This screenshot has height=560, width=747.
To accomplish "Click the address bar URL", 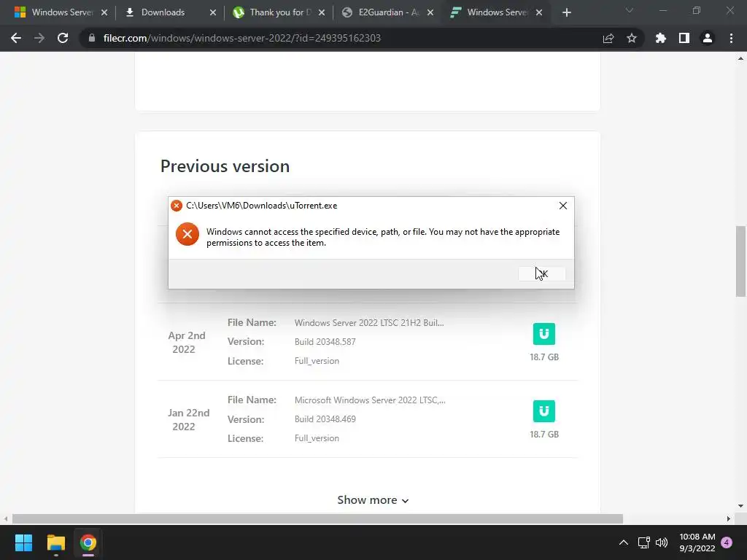I will [242, 38].
